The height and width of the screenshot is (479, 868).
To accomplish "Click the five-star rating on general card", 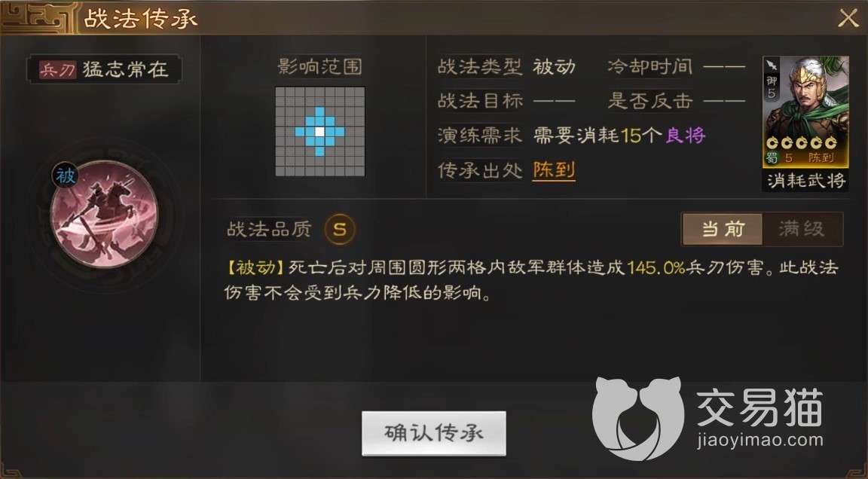I will coord(801,143).
